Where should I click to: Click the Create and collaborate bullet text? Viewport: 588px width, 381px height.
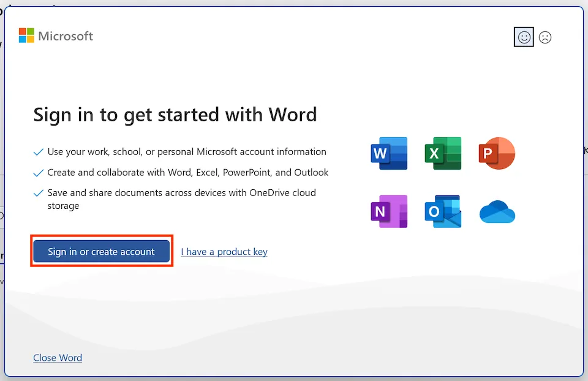point(188,173)
